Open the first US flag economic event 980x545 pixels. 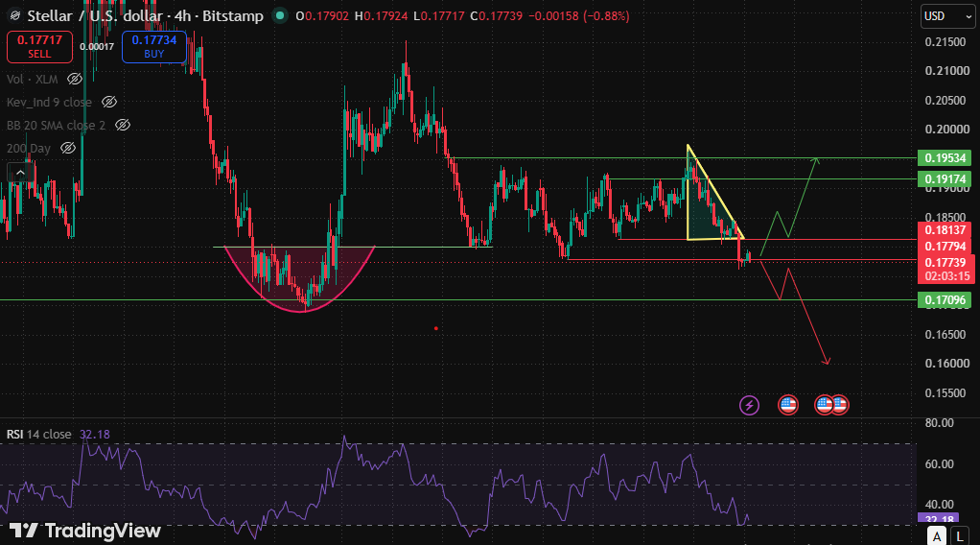788,406
